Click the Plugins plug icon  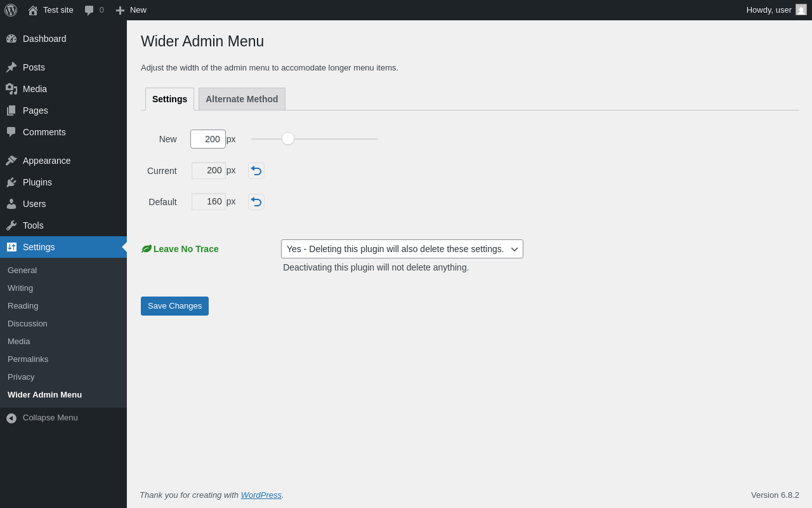pyautogui.click(x=11, y=182)
